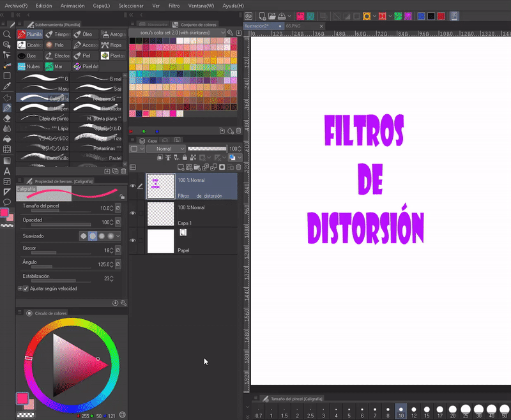Select the Blend tool in toolbox
Image resolution: width=511 pixels, height=420 pixels.
click(x=7, y=128)
